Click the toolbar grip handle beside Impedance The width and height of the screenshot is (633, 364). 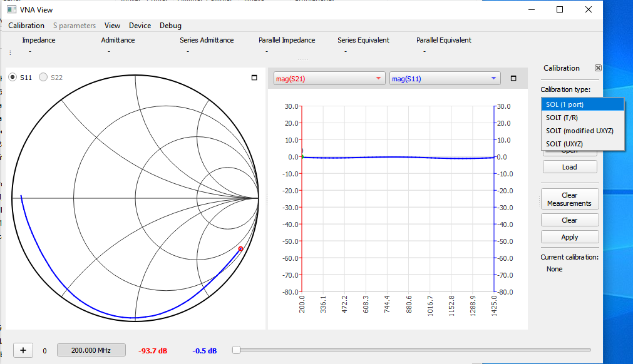coord(10,53)
